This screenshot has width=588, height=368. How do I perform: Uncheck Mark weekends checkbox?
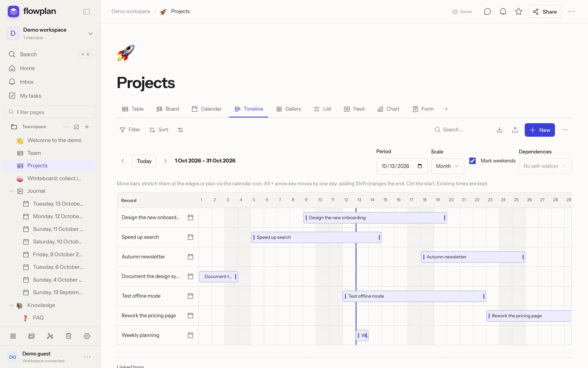[x=473, y=161]
